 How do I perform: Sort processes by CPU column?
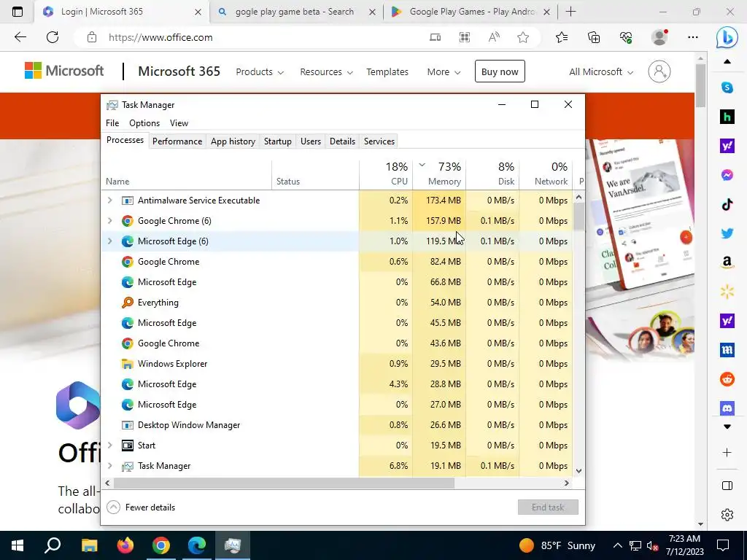(x=386, y=174)
